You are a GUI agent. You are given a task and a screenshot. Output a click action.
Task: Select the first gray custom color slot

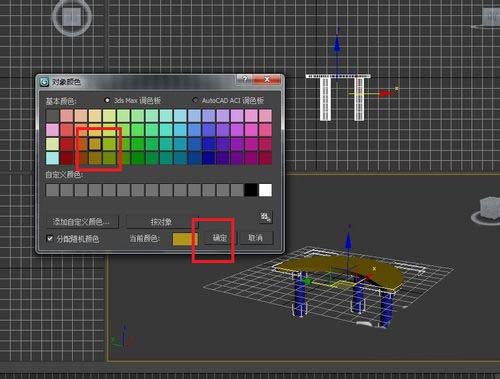(x=52, y=190)
